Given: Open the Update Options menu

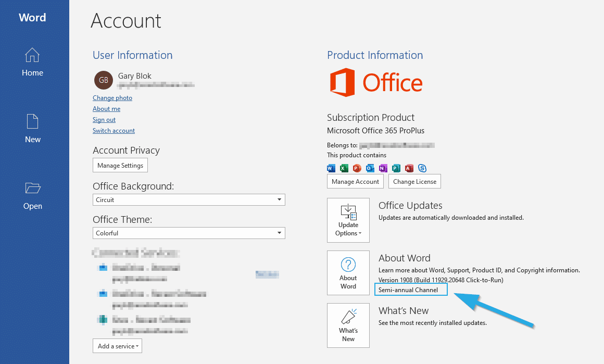Looking at the screenshot, I should [348, 220].
